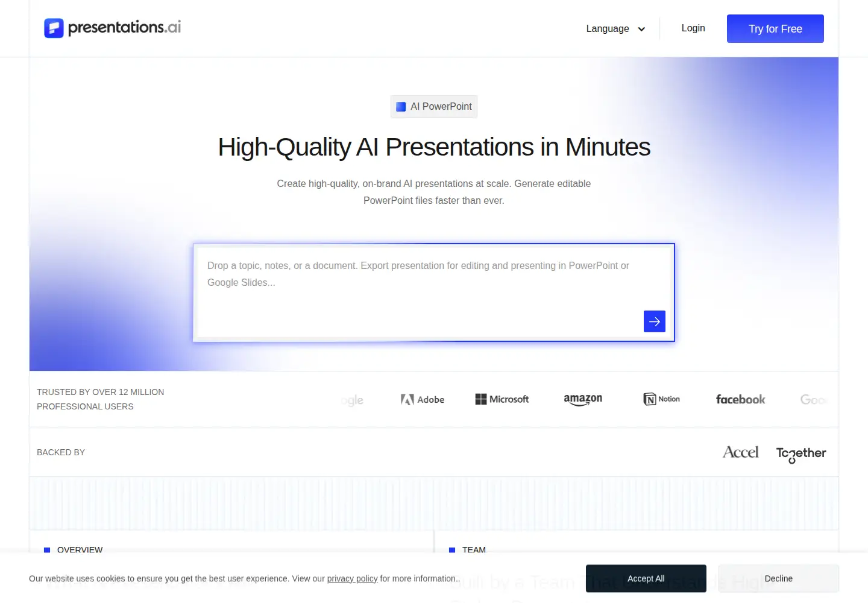Open the privacy policy link

tap(352, 578)
